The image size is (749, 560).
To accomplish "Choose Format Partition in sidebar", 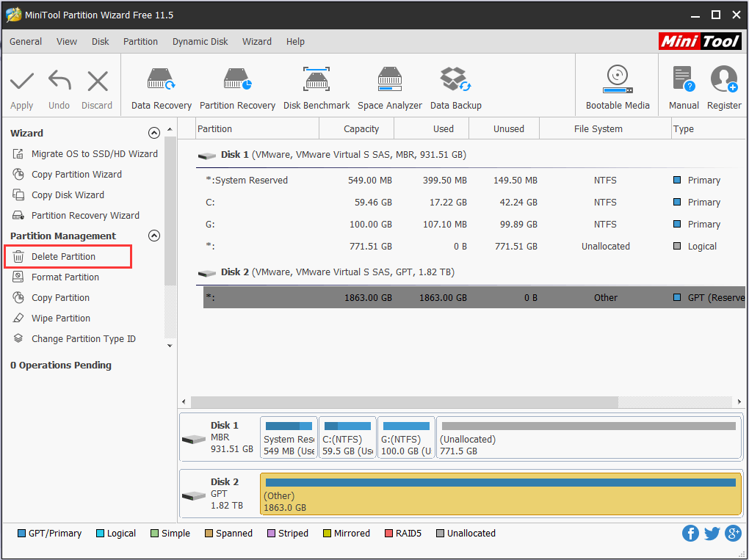I will [55, 277].
